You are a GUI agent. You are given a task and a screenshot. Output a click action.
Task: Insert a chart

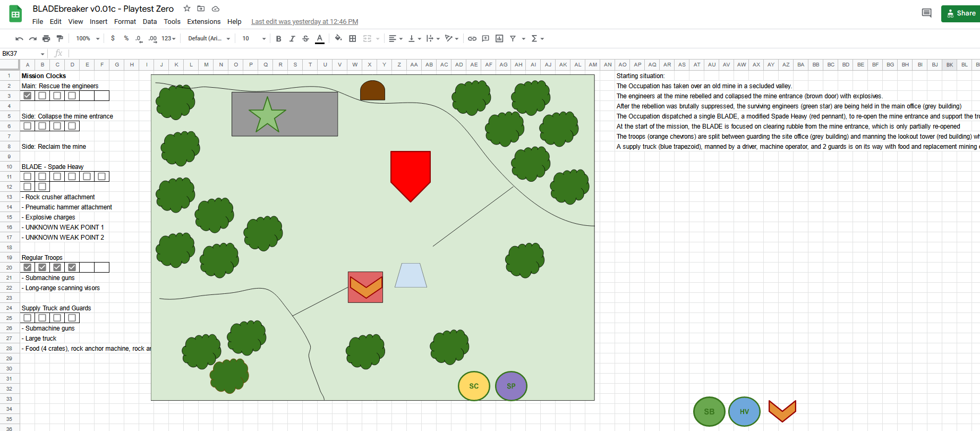click(499, 38)
